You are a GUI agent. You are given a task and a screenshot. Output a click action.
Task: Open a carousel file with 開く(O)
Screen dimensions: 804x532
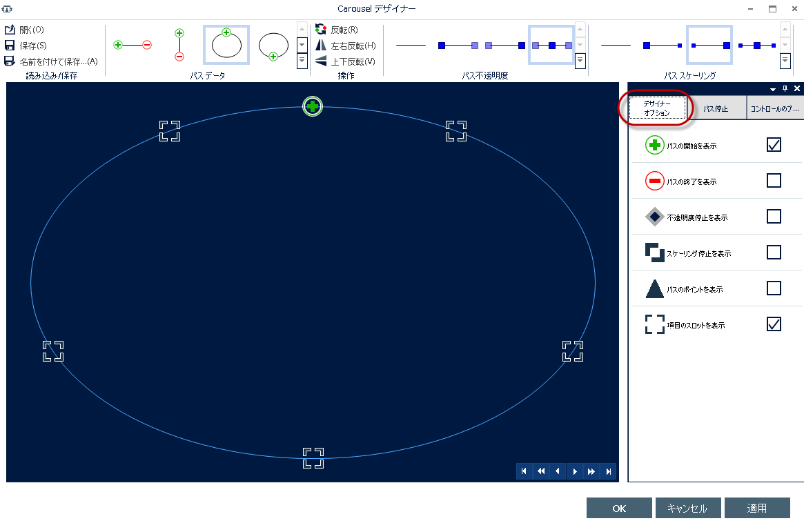click(28, 29)
